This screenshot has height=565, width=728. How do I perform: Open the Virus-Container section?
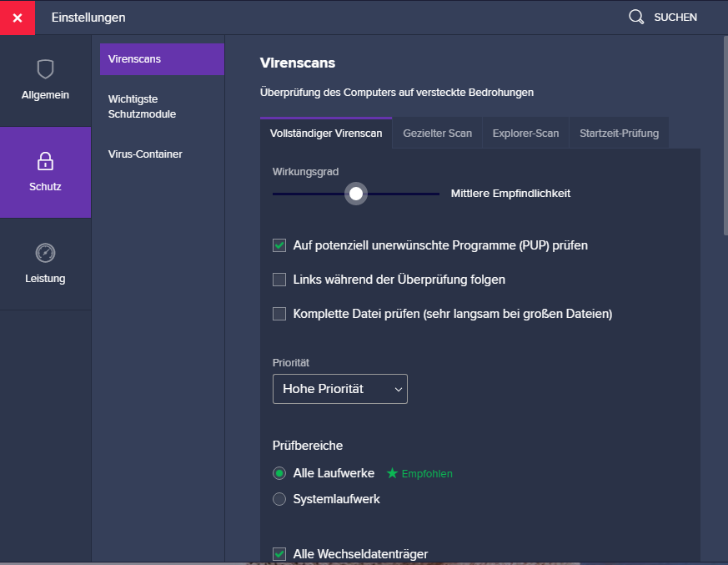[x=145, y=154]
